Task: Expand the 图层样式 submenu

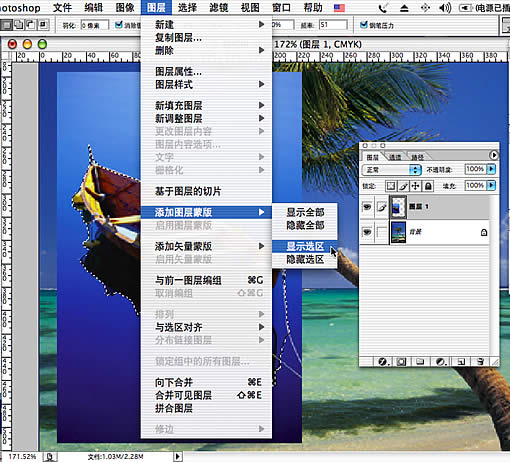Action: (x=206, y=84)
